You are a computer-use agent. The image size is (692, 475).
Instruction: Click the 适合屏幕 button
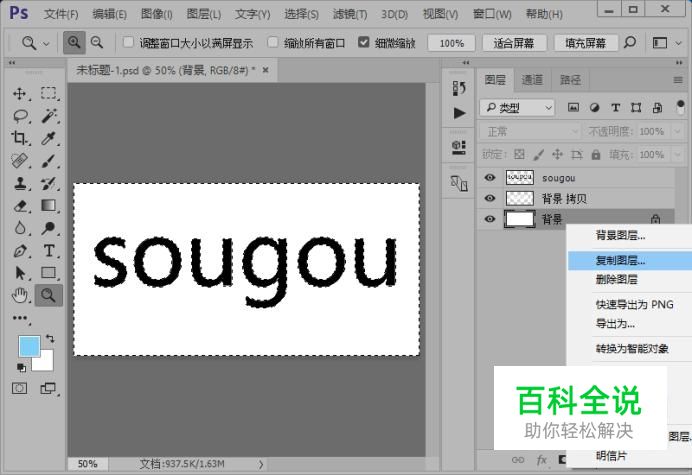[x=514, y=43]
